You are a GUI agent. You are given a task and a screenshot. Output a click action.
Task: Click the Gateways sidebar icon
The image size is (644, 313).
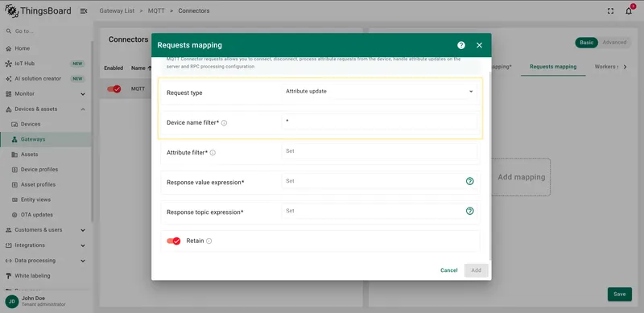[x=14, y=140]
